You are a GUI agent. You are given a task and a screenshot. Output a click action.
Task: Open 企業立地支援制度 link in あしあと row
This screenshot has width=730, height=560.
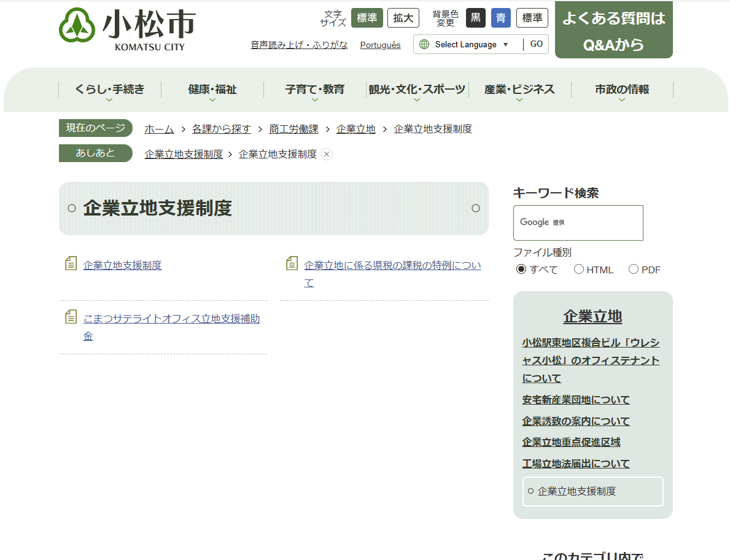pos(184,154)
